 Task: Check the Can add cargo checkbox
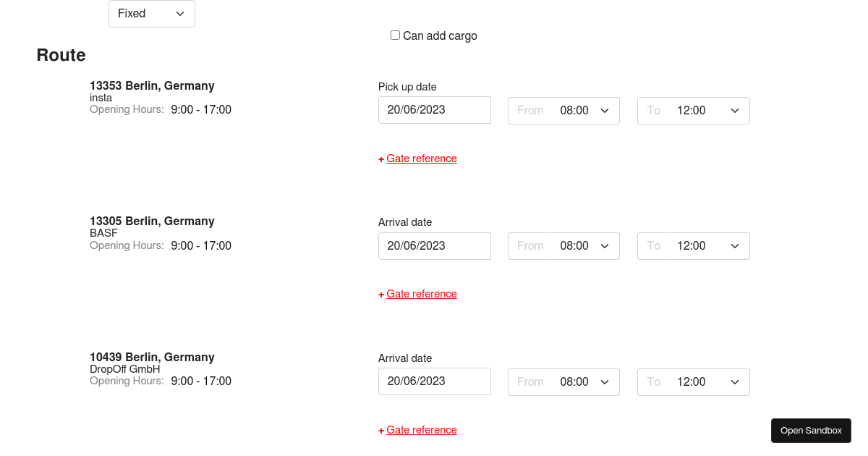pyautogui.click(x=395, y=35)
